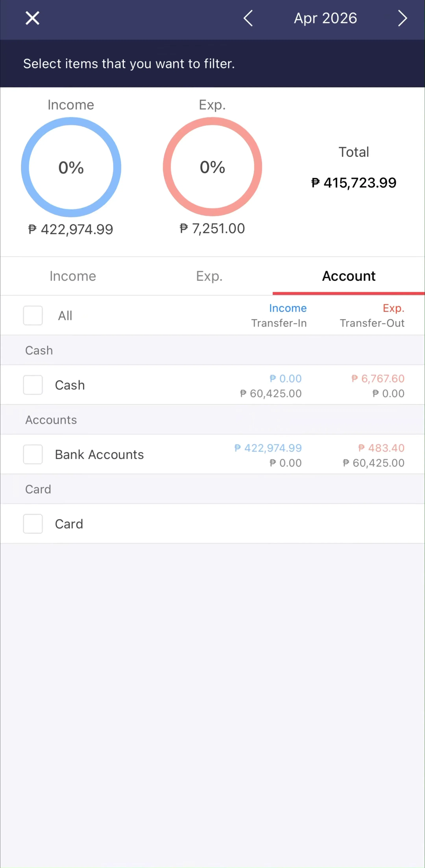Tap the ₱ 7,251.00 expense total under ring
This screenshot has height=868, width=425.
pos(212,228)
